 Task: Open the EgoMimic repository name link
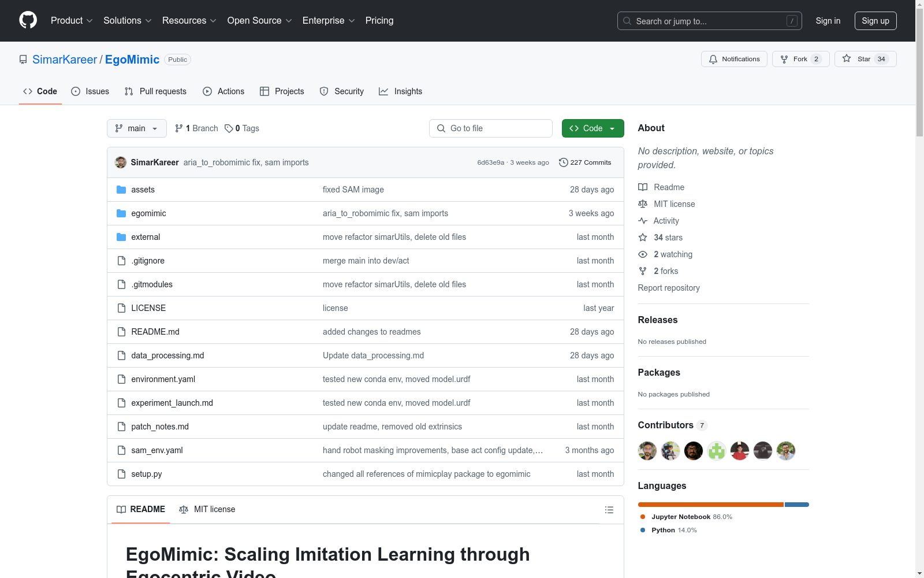pyautogui.click(x=132, y=60)
